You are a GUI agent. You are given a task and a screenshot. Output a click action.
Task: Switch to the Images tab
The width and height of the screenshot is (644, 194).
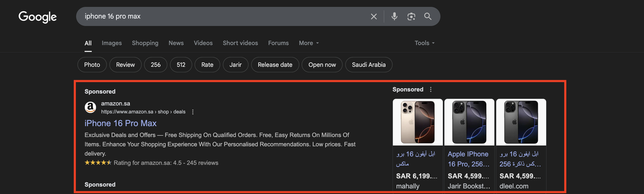(112, 43)
